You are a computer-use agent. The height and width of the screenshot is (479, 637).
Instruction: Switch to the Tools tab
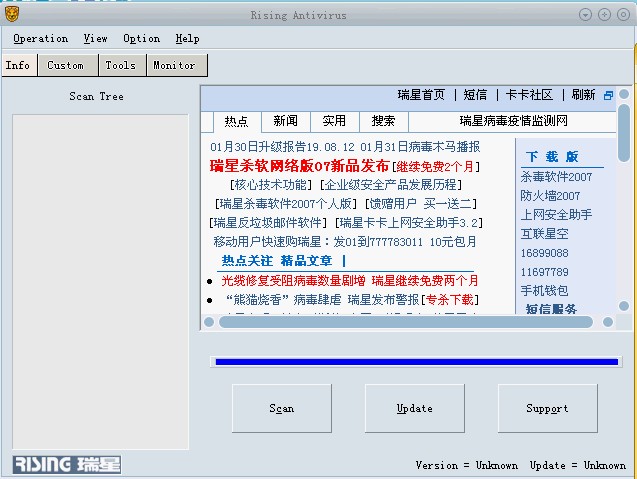pyautogui.click(x=122, y=65)
